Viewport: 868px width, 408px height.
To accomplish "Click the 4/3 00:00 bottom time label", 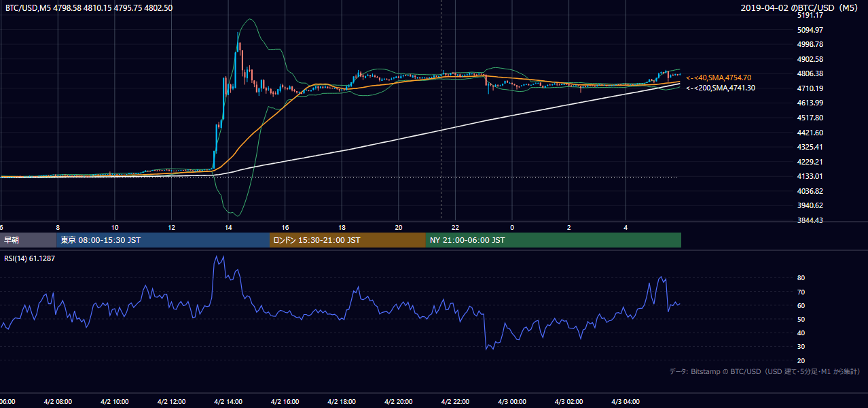I will [x=512, y=402].
